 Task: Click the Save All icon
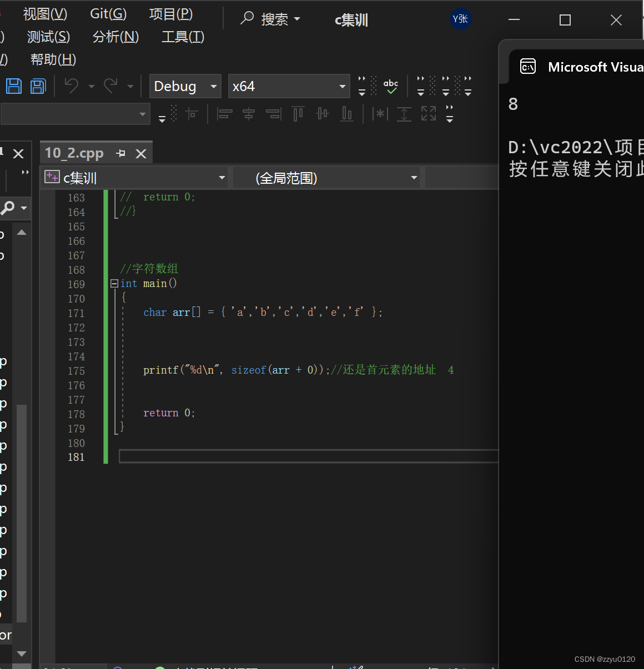(x=38, y=86)
